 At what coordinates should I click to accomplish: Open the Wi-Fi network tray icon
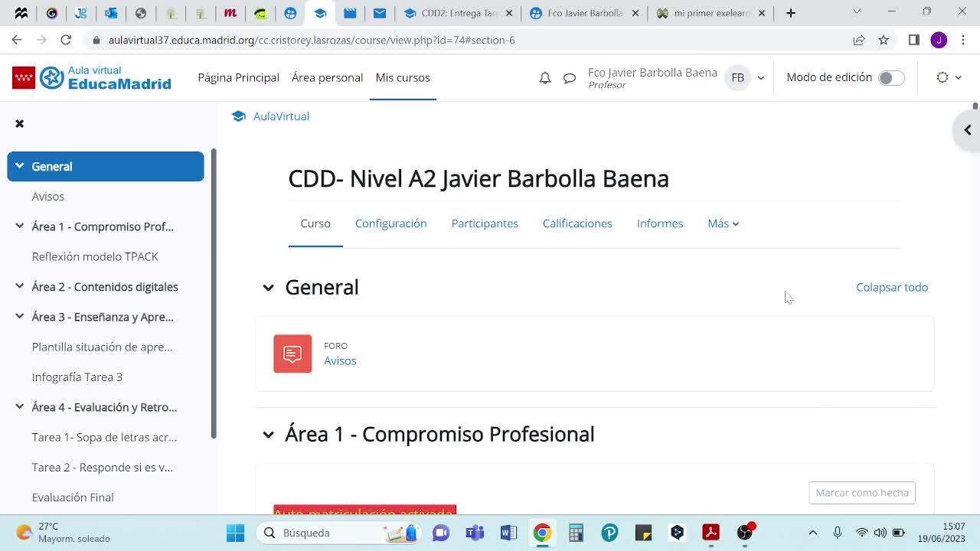click(862, 533)
